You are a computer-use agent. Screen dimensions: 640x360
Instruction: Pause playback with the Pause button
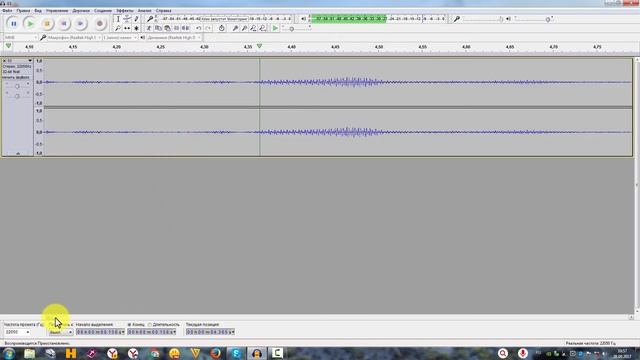coord(13,24)
